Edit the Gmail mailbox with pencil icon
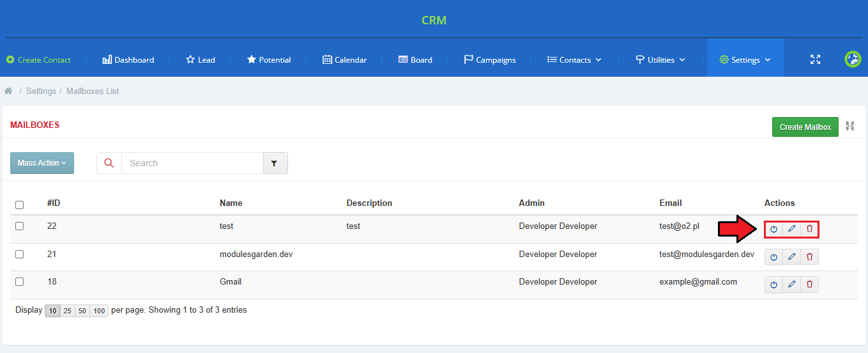This screenshot has height=353, width=868. pos(791,285)
